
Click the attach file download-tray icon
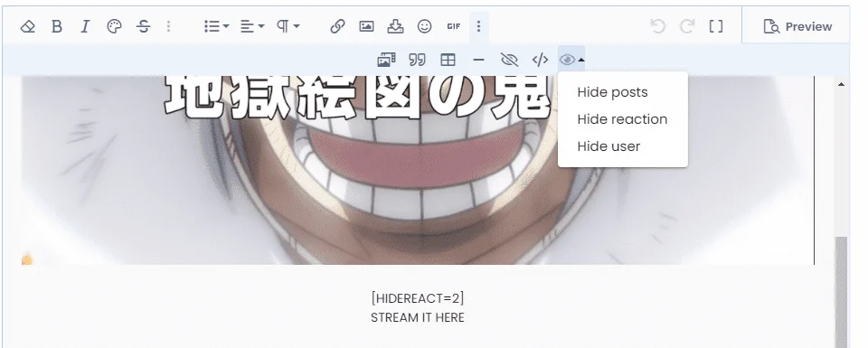(x=395, y=26)
